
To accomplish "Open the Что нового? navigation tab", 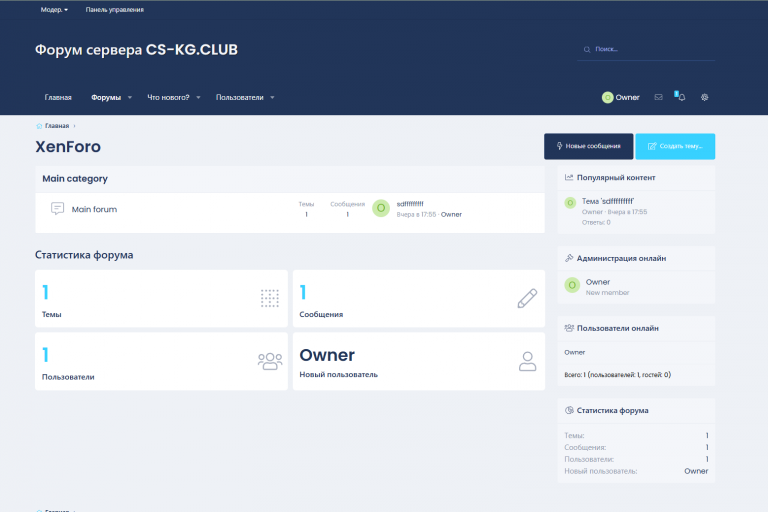I will [168, 98].
